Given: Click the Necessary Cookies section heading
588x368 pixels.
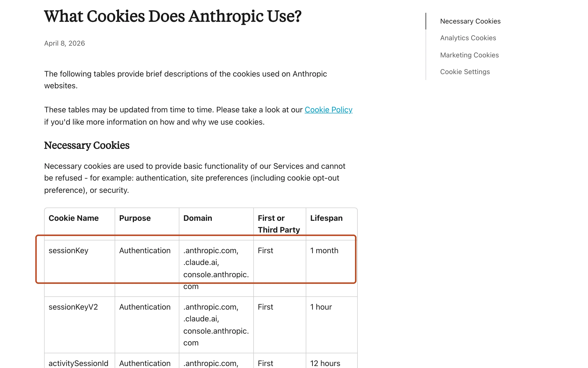Looking at the screenshot, I should [x=87, y=145].
